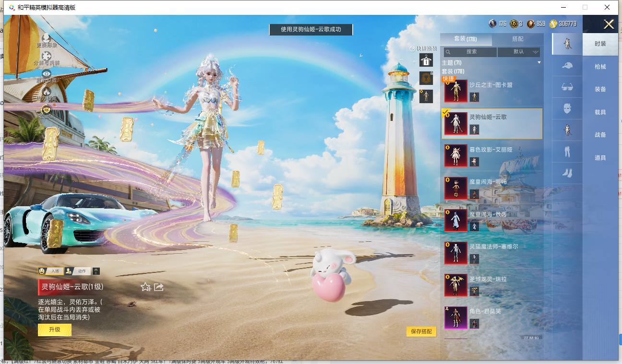This screenshot has width=622, height=364.
Task: Select the 魔童闹海-哪吒 outfit thumbnail
Action: (456, 188)
